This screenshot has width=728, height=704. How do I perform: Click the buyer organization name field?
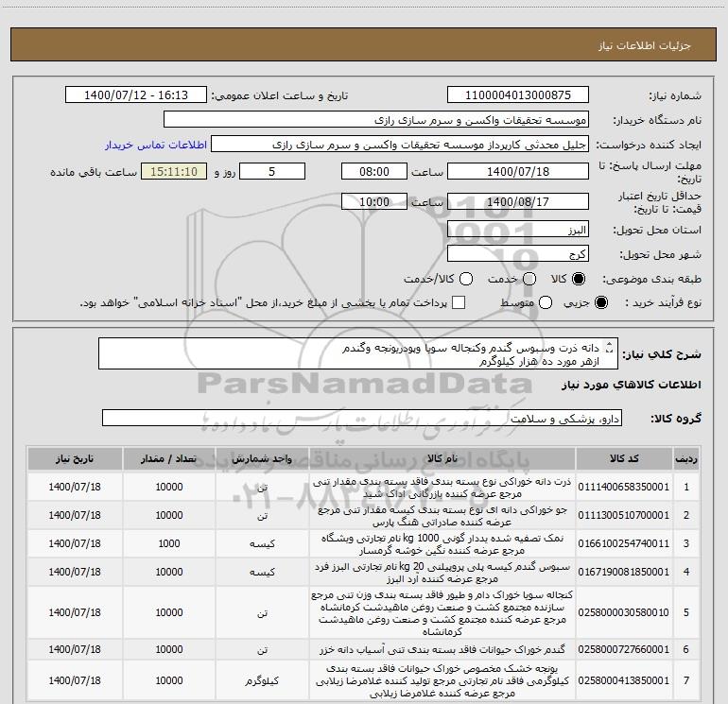click(376, 120)
